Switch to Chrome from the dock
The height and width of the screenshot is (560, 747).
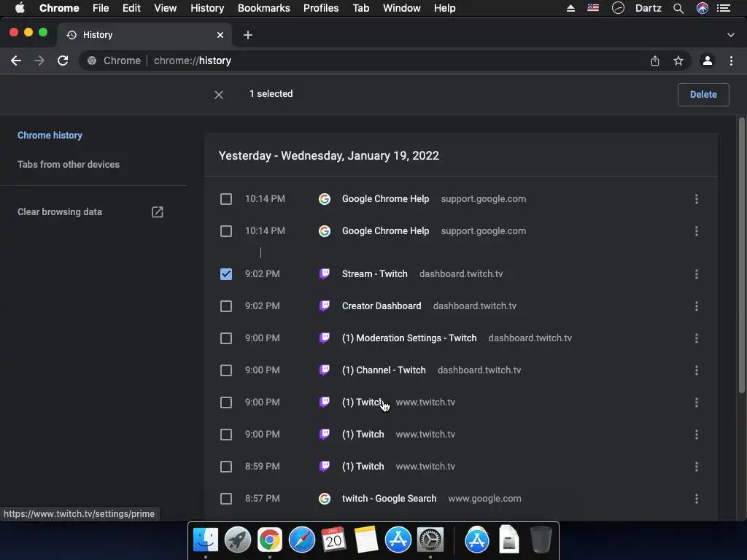(x=270, y=540)
